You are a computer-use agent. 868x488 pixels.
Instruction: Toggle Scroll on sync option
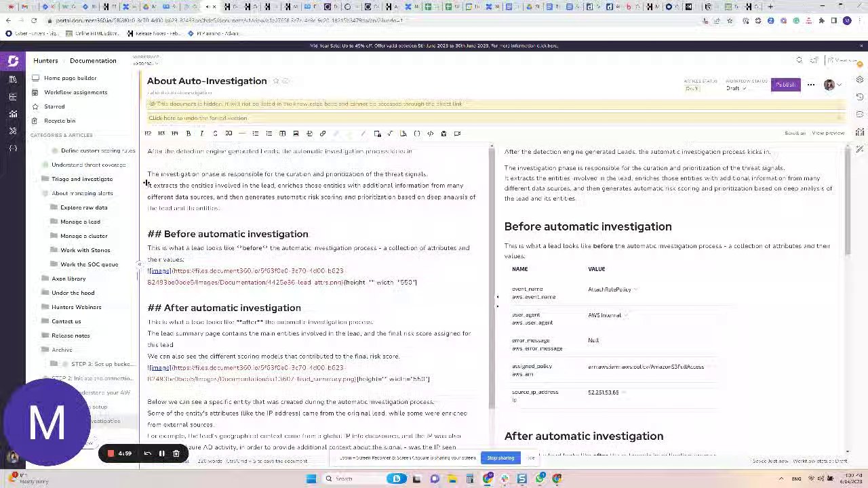pos(795,134)
